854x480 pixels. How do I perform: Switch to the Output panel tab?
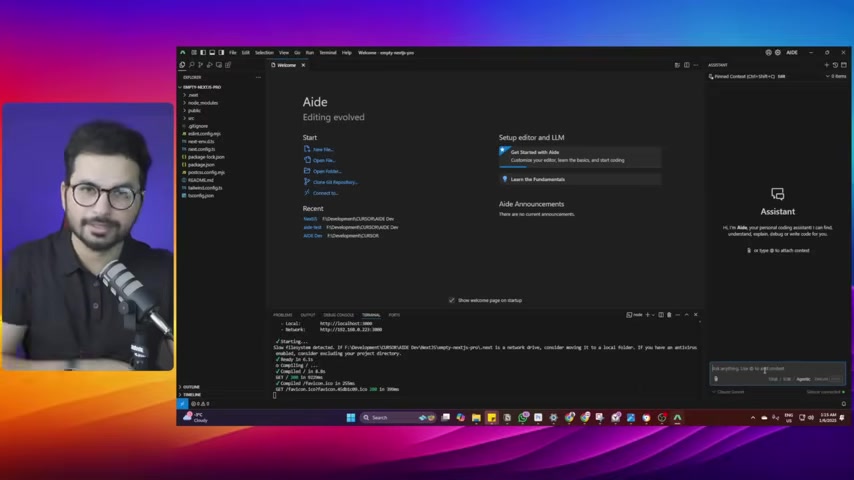click(308, 315)
